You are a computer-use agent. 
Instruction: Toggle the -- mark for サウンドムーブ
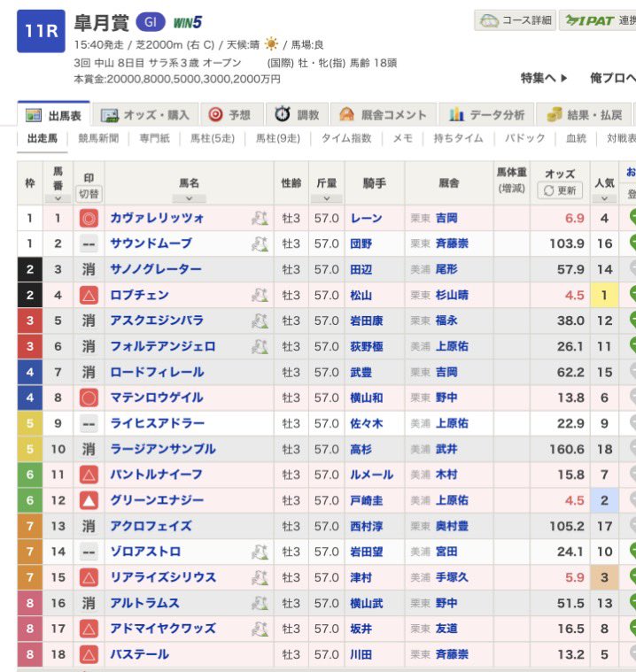pyautogui.click(x=89, y=243)
